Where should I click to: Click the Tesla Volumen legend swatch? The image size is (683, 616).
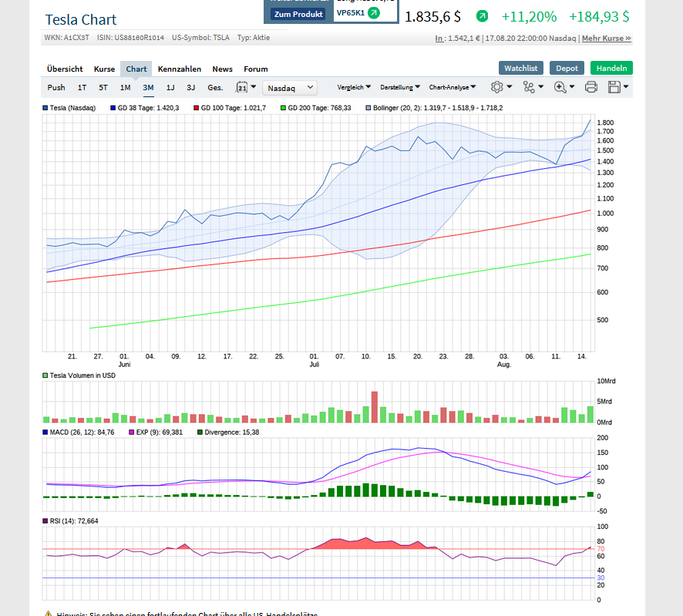[x=45, y=375]
